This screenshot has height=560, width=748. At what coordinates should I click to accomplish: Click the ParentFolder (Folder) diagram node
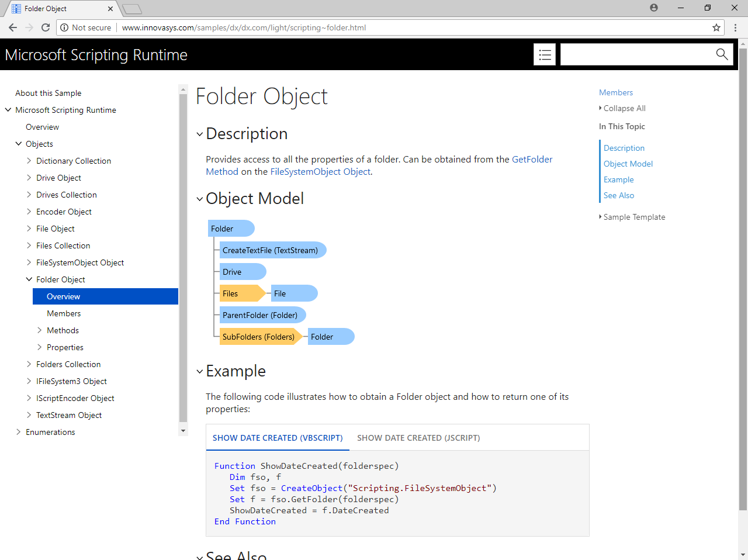tap(263, 315)
